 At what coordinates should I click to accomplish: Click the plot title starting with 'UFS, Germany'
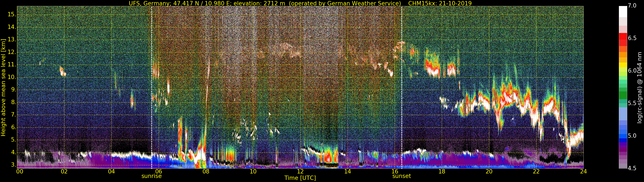pos(300,3)
